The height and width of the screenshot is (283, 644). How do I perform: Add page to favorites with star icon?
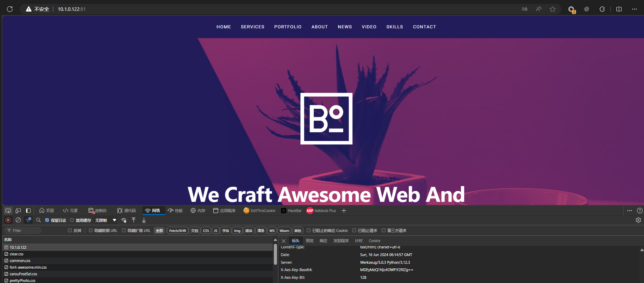553,9
